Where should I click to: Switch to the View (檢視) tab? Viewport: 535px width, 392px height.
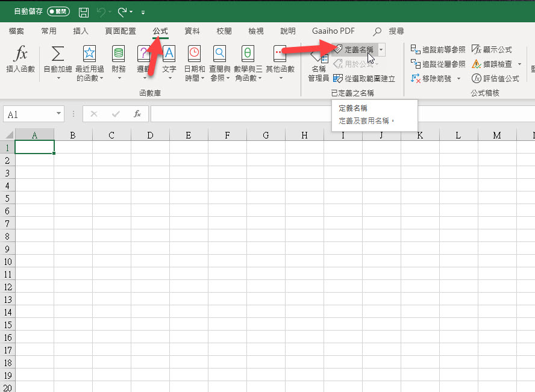click(256, 31)
